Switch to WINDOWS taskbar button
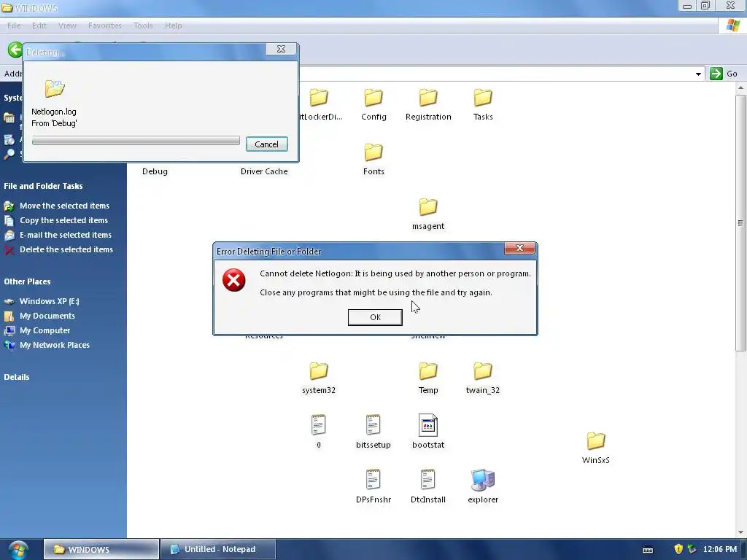Image resolution: width=747 pixels, height=560 pixels. [101, 550]
